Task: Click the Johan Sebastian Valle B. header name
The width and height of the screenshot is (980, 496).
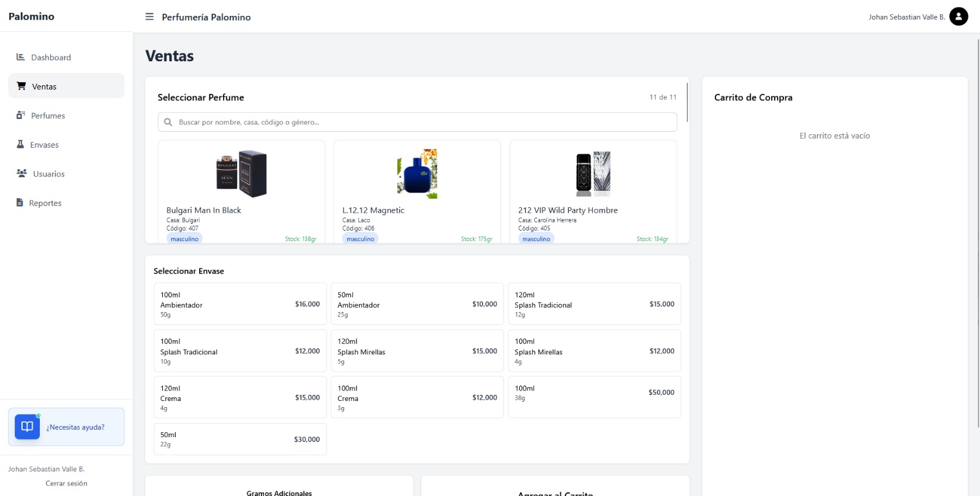Action: pyautogui.click(x=907, y=17)
